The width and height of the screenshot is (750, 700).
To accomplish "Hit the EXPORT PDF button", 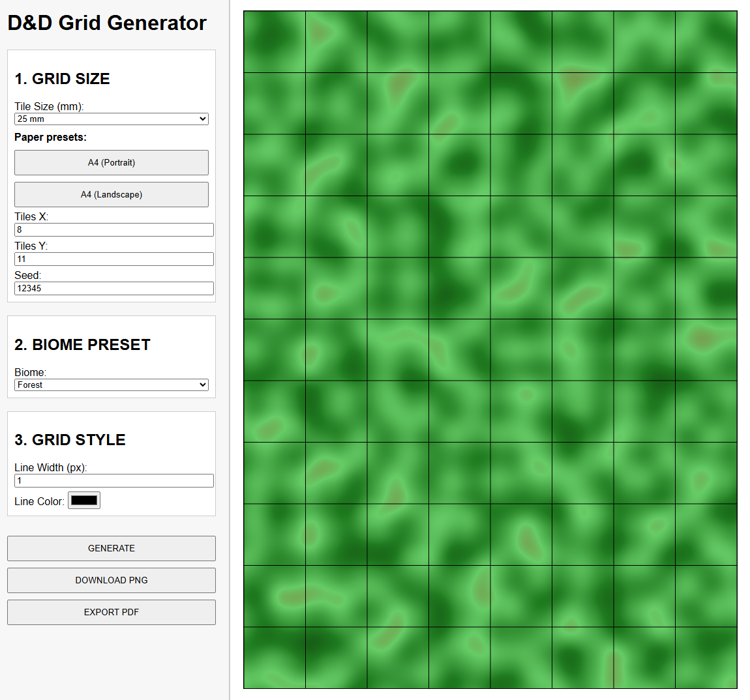I will pos(112,612).
